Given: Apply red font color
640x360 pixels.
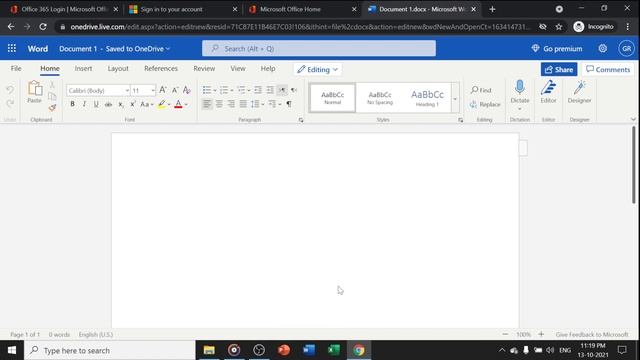Looking at the screenshot, I should click(x=178, y=104).
